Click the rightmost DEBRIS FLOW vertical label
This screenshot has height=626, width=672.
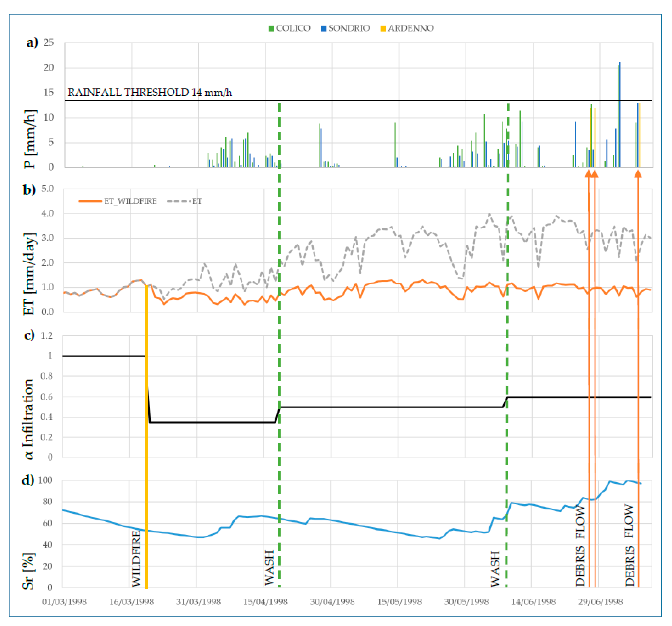tap(629, 545)
